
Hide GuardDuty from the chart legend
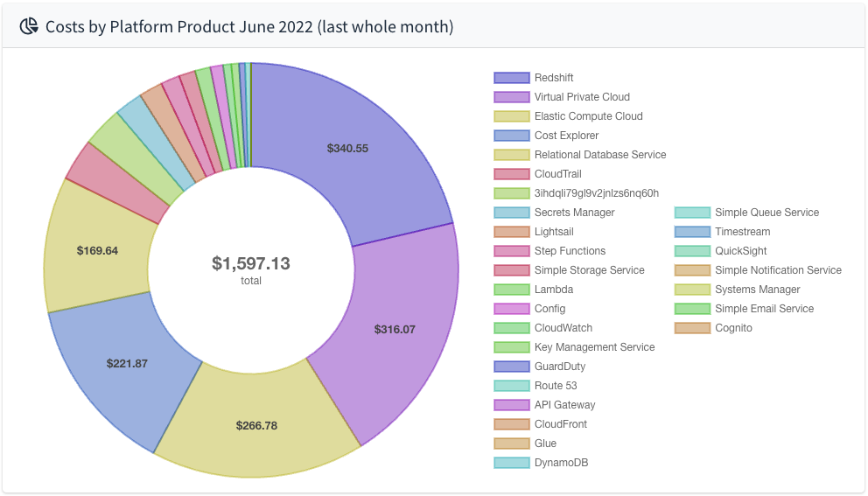tap(559, 367)
